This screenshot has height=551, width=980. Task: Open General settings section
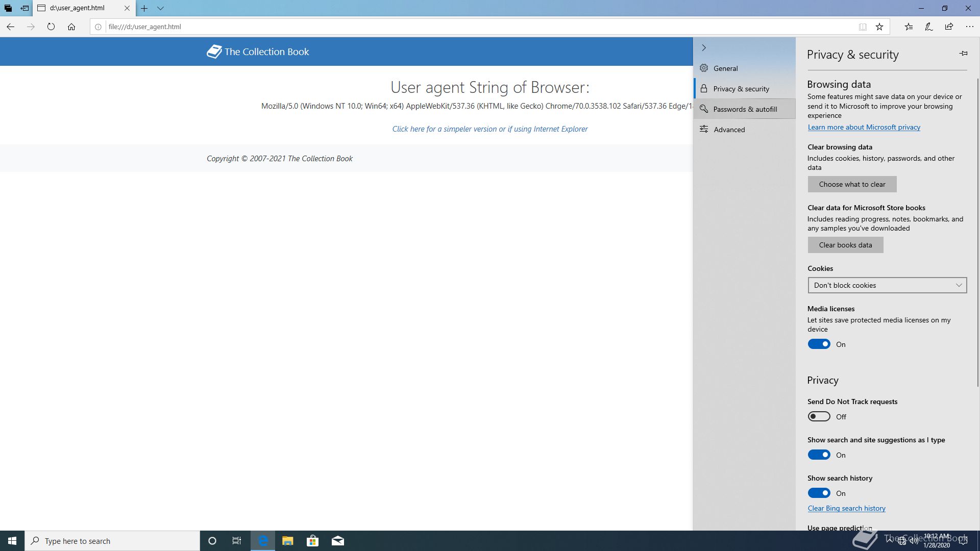pyautogui.click(x=744, y=68)
